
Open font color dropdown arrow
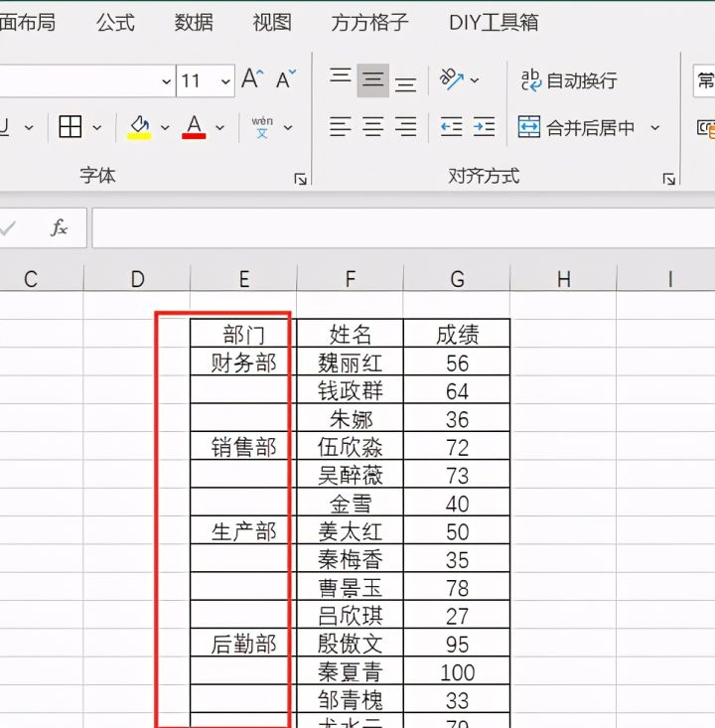tap(220, 128)
